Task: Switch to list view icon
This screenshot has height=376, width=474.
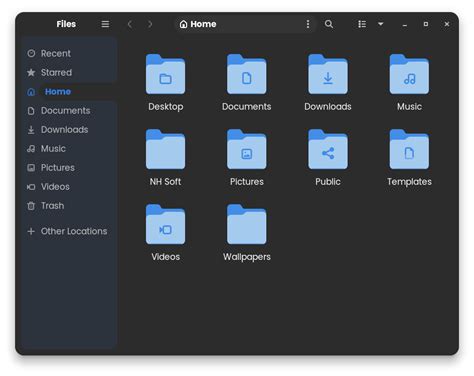Action: click(362, 24)
